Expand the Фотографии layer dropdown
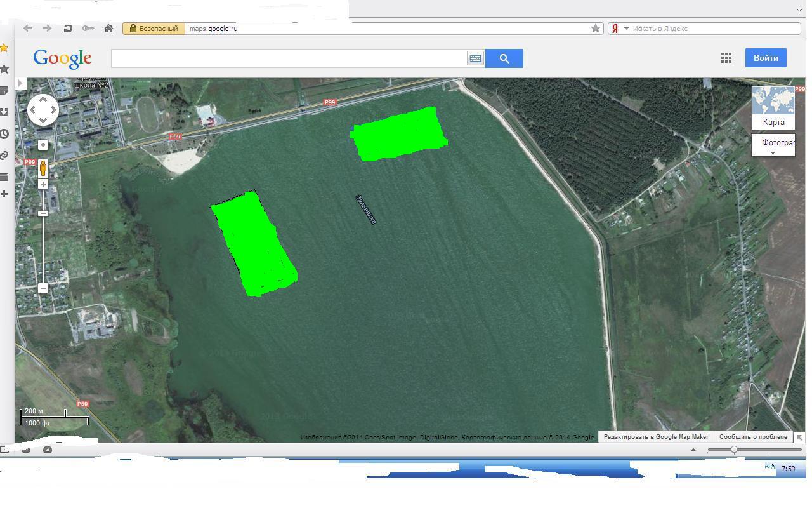The image size is (812, 508). click(x=773, y=152)
